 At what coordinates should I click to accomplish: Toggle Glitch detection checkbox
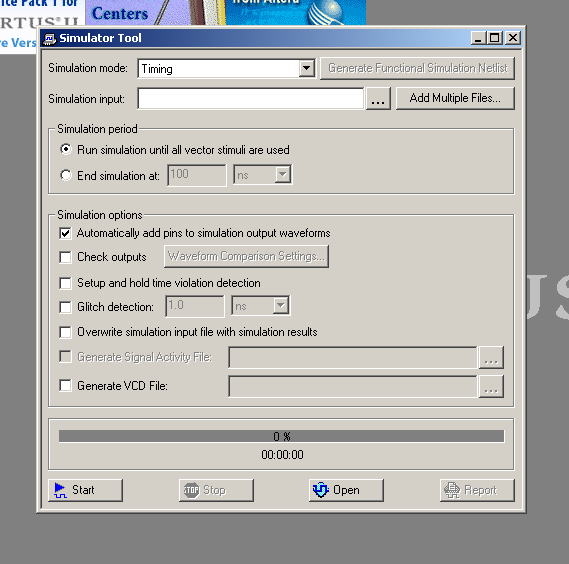point(65,307)
